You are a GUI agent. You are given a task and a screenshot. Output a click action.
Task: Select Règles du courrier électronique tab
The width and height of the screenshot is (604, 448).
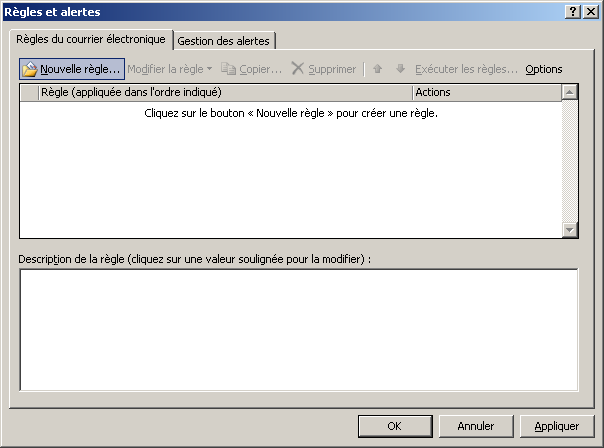coord(91,39)
